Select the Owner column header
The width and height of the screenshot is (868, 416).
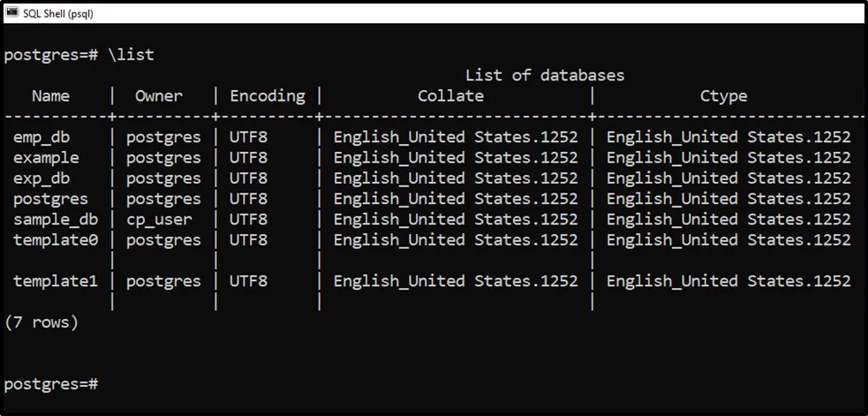pyautogui.click(x=159, y=96)
